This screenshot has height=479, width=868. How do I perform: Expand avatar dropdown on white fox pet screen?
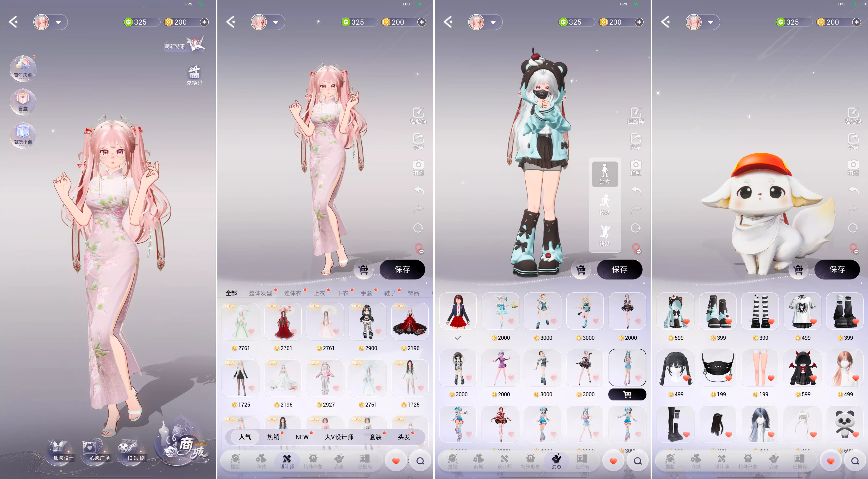[x=711, y=23]
